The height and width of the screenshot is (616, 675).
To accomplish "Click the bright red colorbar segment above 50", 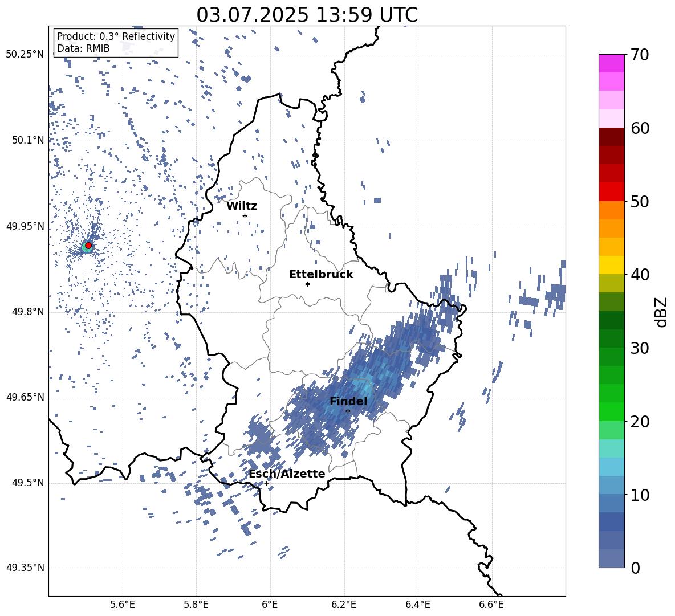I will (x=611, y=192).
